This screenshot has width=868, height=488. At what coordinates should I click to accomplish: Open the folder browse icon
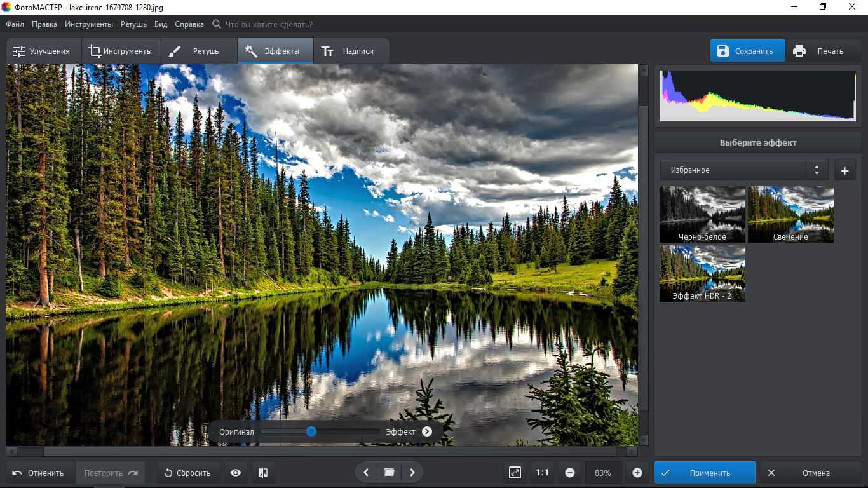(389, 472)
